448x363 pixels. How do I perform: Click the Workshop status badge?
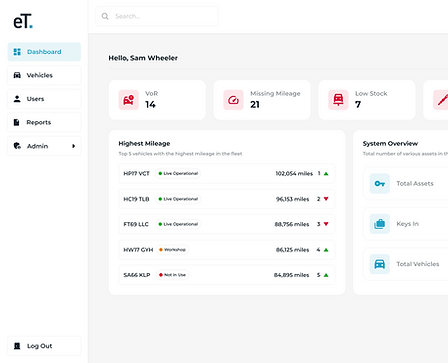click(x=172, y=250)
